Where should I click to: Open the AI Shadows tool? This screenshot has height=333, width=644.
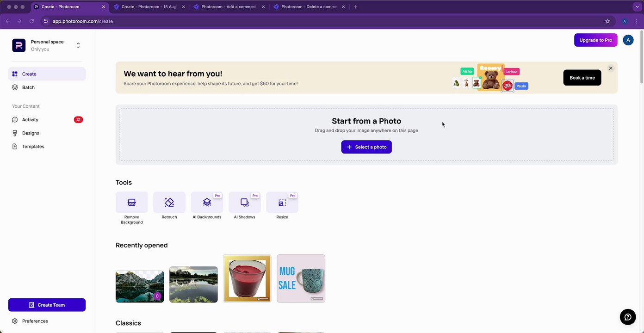(244, 206)
